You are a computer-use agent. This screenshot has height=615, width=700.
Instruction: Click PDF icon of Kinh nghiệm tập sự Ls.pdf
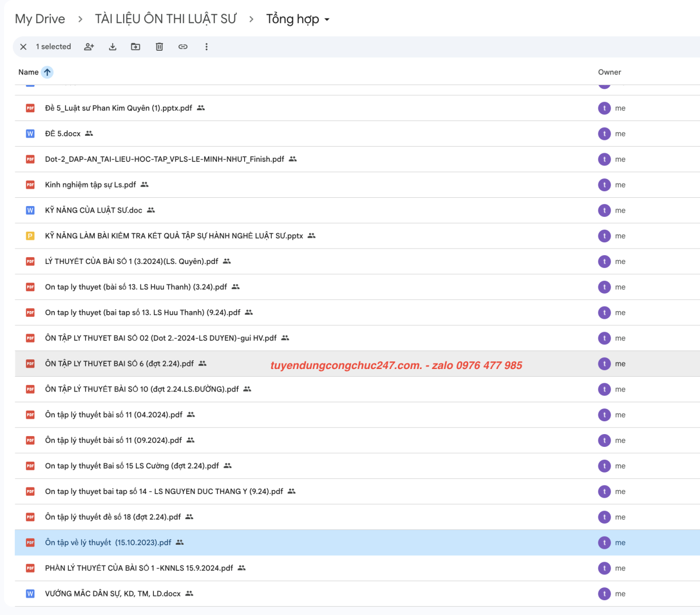(30, 185)
